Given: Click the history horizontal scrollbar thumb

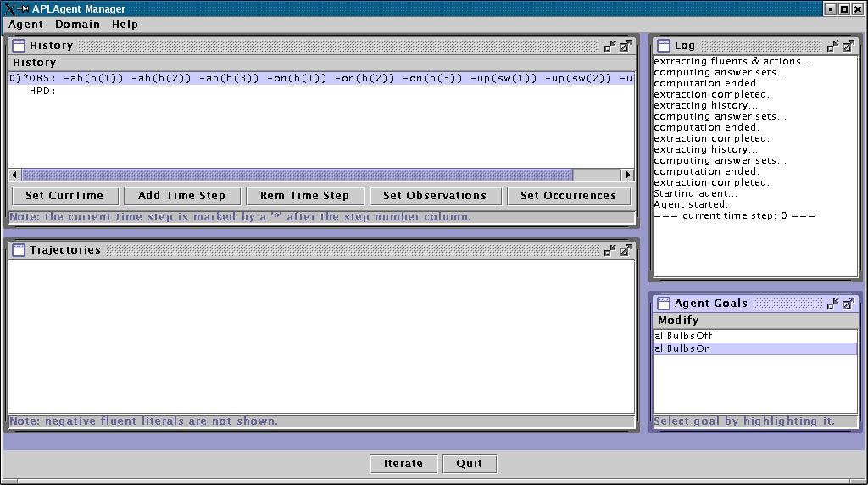Looking at the screenshot, I should 297,175.
